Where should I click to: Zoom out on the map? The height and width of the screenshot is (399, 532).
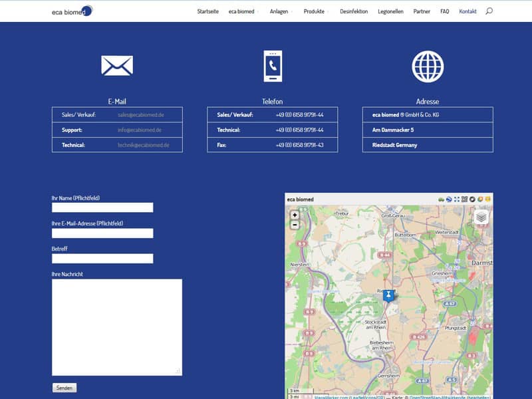pyautogui.click(x=295, y=225)
